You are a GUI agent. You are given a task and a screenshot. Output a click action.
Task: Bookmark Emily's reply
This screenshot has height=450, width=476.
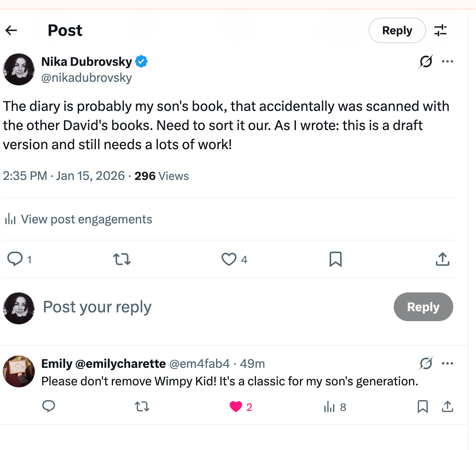click(x=422, y=407)
